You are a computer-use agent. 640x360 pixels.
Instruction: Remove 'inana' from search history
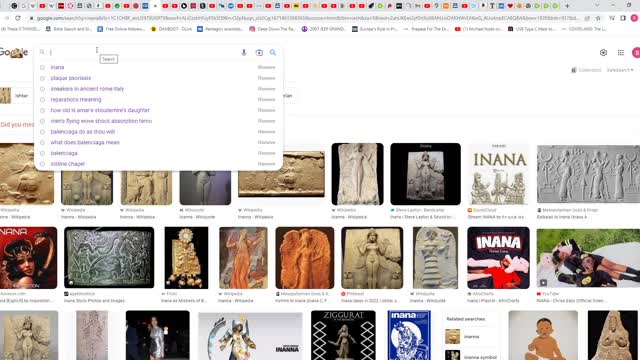point(267,67)
